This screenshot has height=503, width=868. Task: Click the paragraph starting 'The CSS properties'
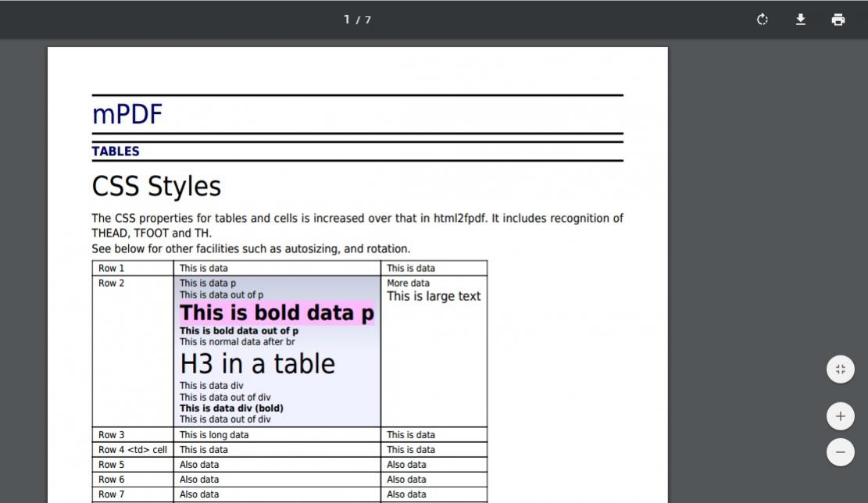click(357, 226)
